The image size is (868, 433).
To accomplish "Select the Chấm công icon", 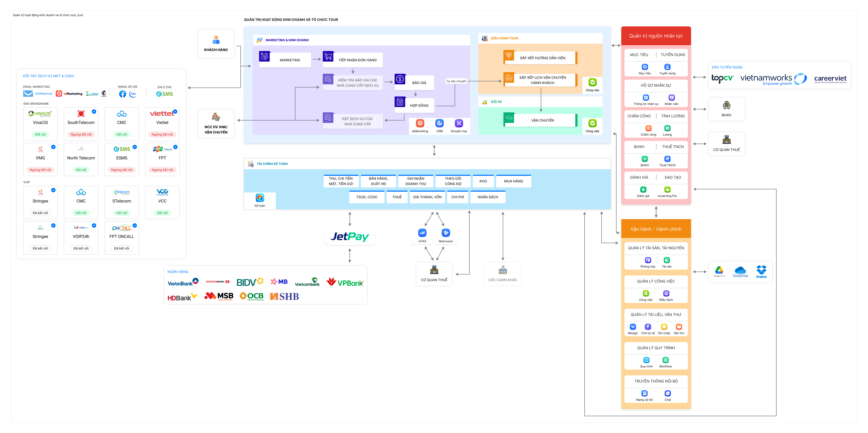I will tap(648, 128).
